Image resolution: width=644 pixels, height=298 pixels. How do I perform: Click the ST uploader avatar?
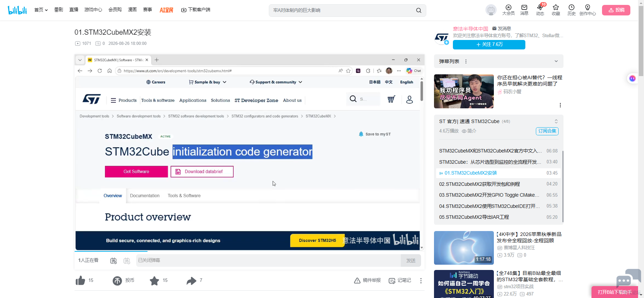coord(441,38)
